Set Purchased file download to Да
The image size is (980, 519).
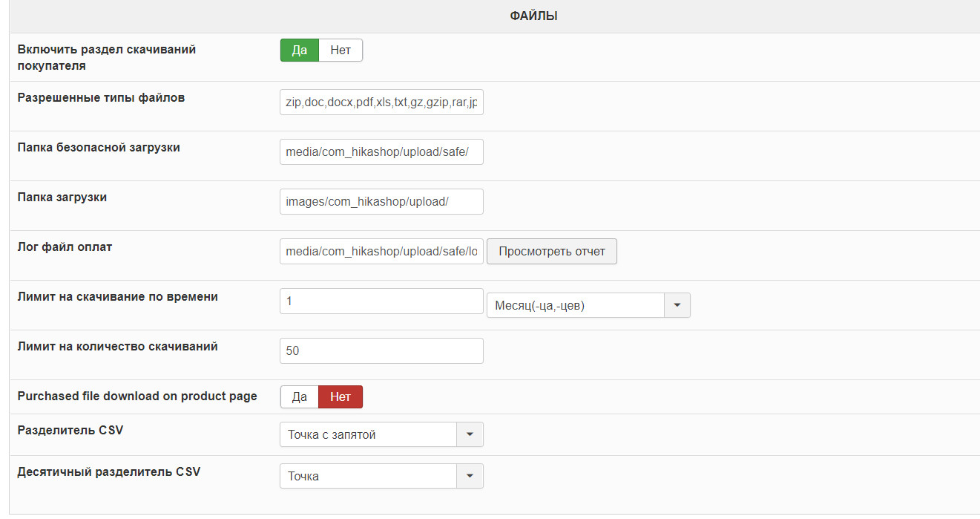click(299, 397)
